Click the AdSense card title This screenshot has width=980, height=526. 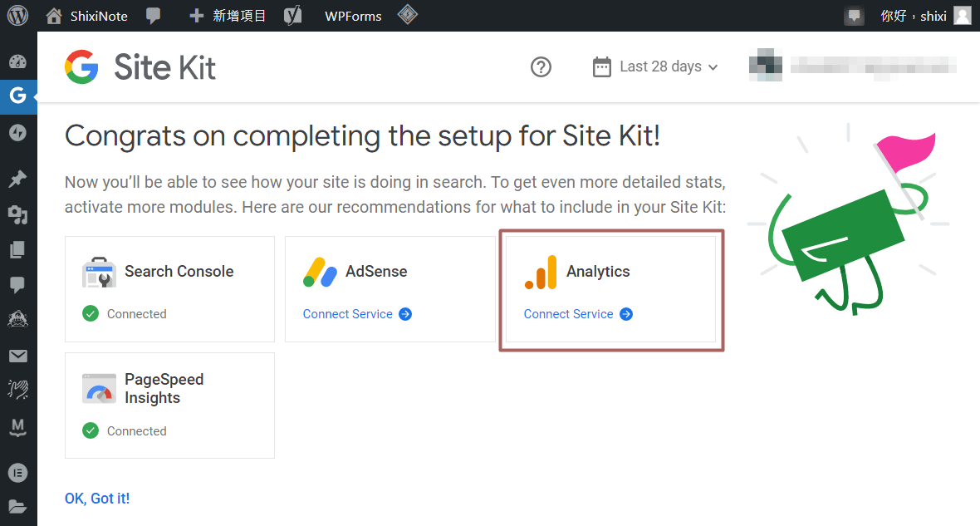click(376, 272)
